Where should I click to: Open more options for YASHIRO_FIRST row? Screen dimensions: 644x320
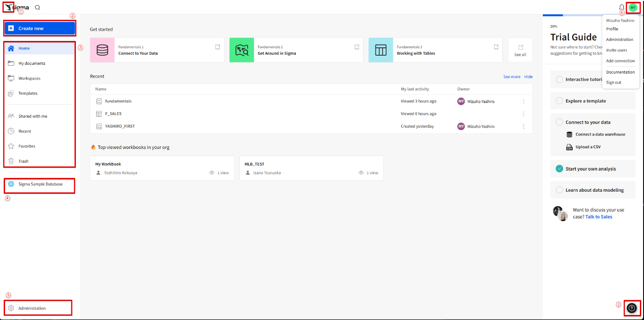click(x=523, y=126)
